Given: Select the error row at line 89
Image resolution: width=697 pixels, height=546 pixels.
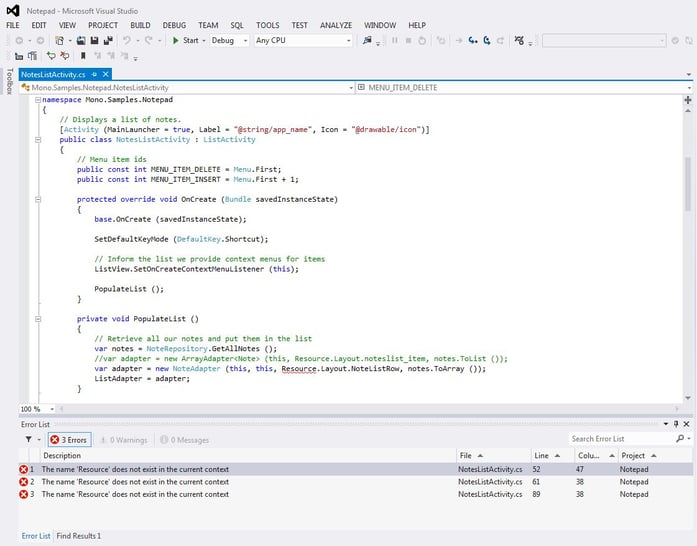Looking at the screenshot, I should click(356, 494).
